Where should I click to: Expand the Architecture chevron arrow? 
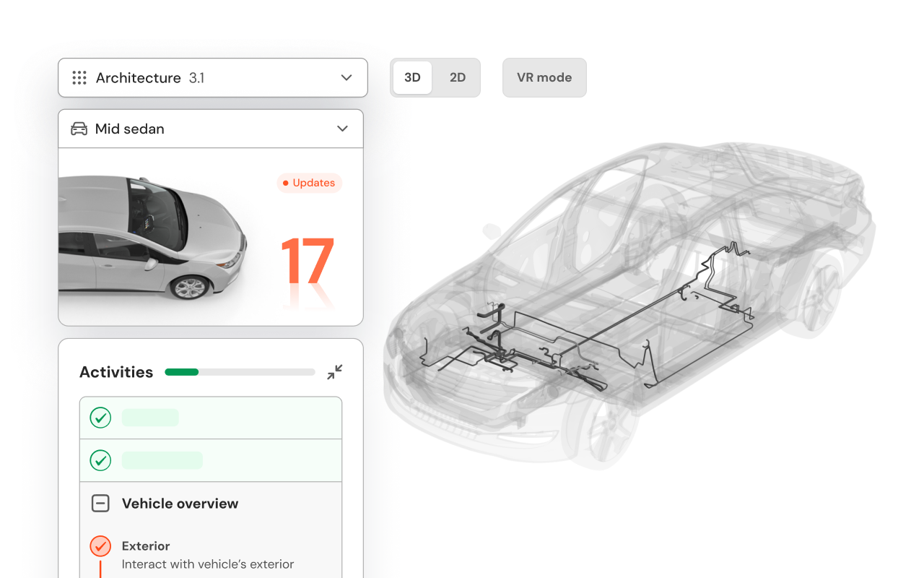[x=346, y=78]
